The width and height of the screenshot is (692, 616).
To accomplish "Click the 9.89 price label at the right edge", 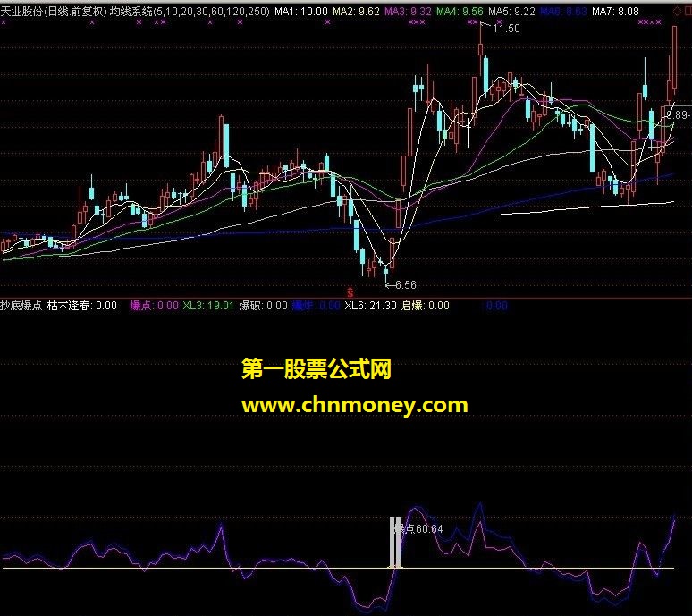I will 679,115.
